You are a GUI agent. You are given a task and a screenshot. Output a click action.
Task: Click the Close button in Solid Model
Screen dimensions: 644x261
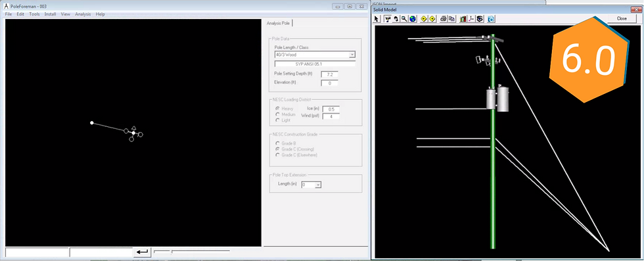622,18
